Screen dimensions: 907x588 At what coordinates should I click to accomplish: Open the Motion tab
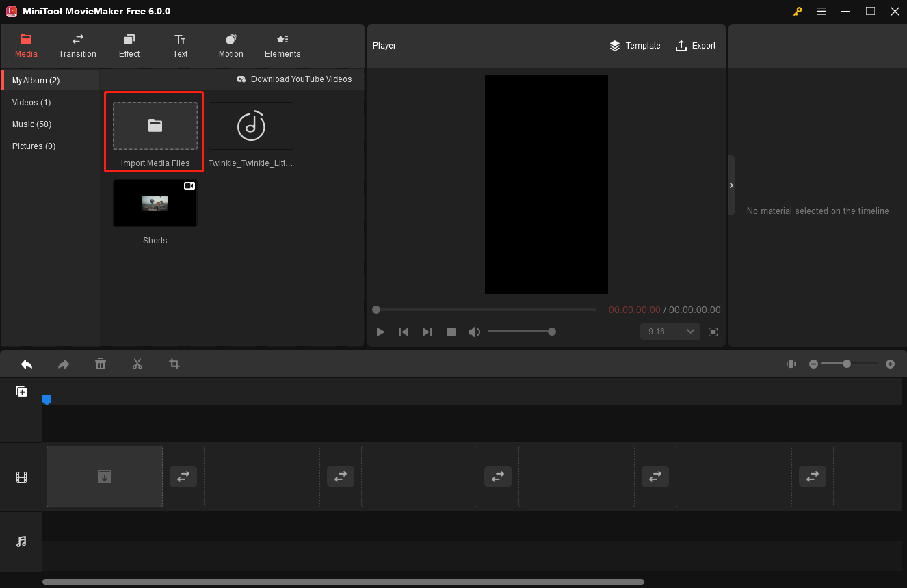click(x=231, y=46)
